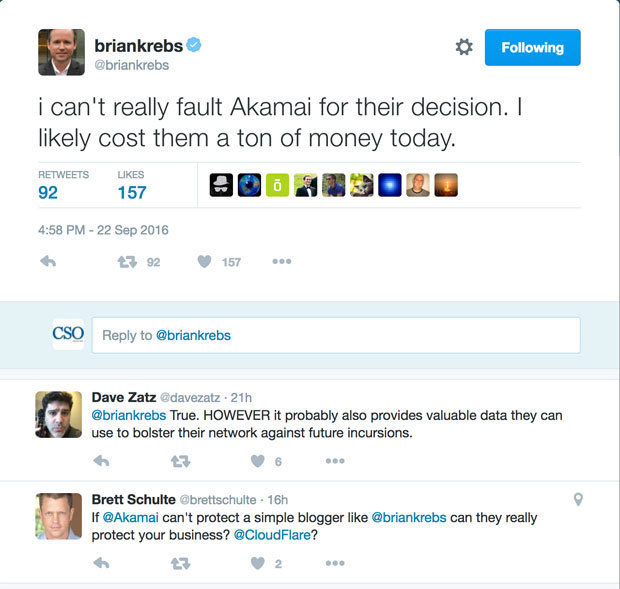Viewport: 620px width, 589px height.
Task: Open more options on main tweet
Action: (x=282, y=262)
